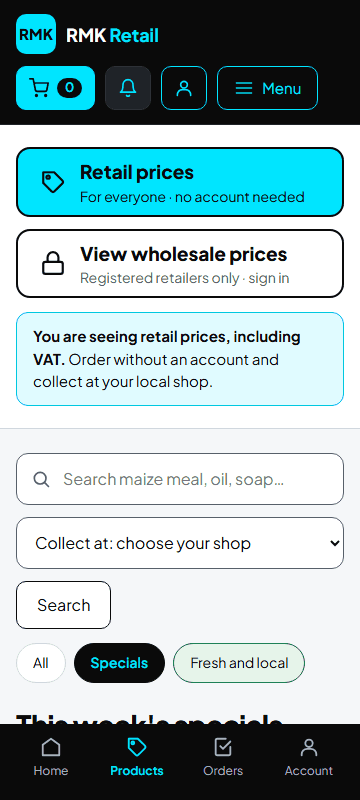Image resolution: width=360 pixels, height=800 pixels.
Task: Choose the Fresh and local chip
Action: [239, 663]
